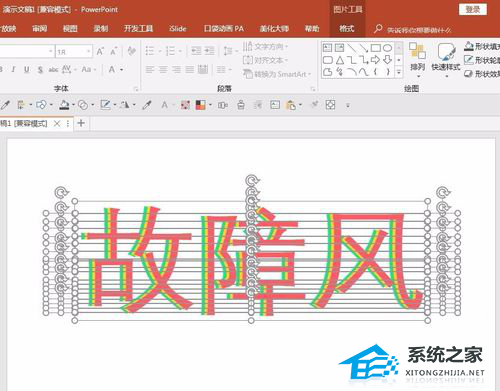This screenshot has height=391, width=500.
Task: Click the shape fill paint bucket in quick access toolbar
Action: tap(64, 105)
